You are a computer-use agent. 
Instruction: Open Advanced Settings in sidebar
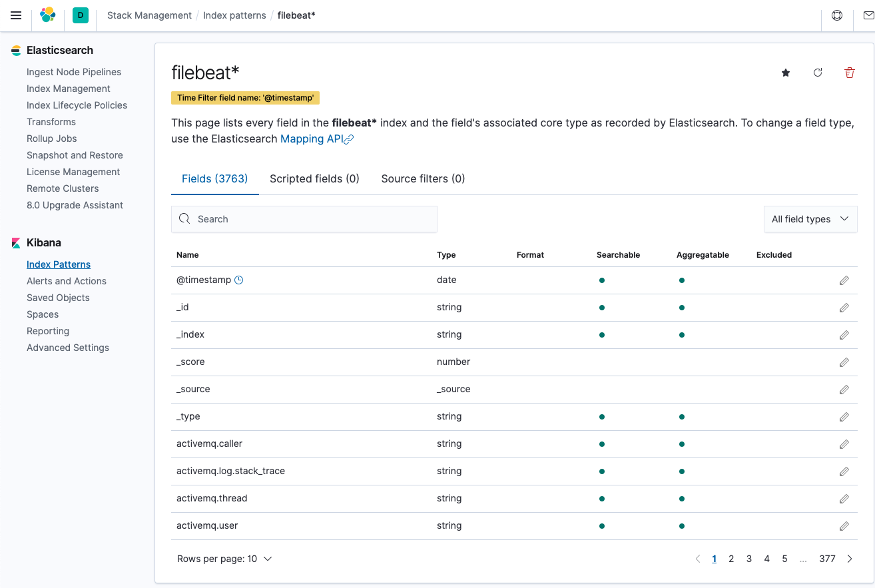[68, 348]
